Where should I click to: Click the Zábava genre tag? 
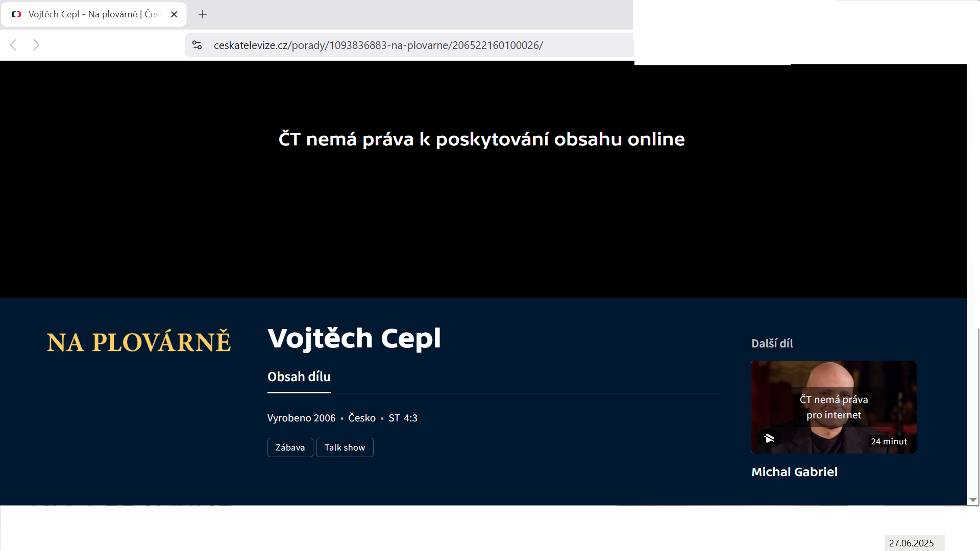[x=290, y=447]
